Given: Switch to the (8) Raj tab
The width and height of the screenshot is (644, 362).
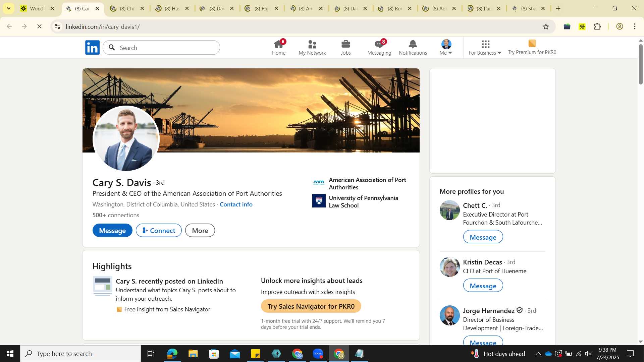Looking at the screenshot, I should [x=262, y=8].
